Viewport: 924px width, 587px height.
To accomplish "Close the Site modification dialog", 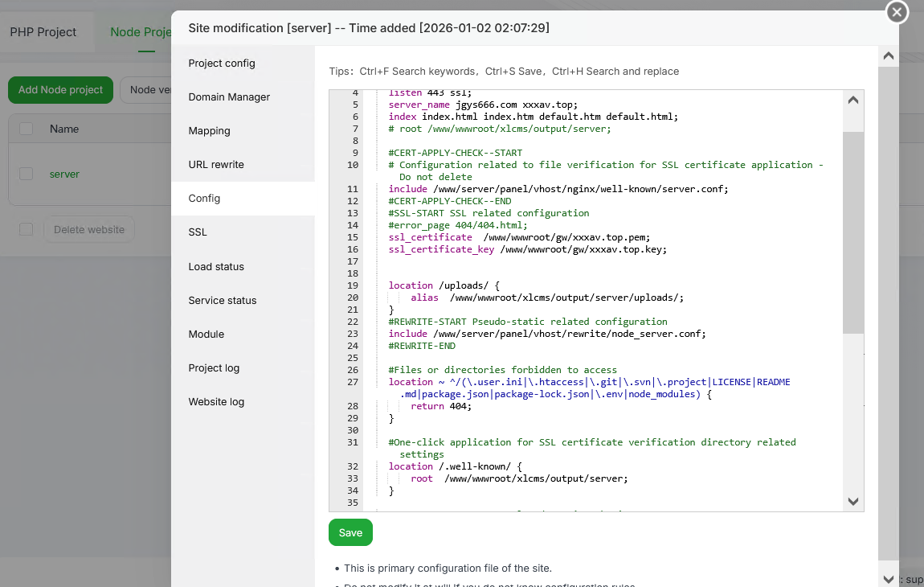I will click(x=897, y=12).
